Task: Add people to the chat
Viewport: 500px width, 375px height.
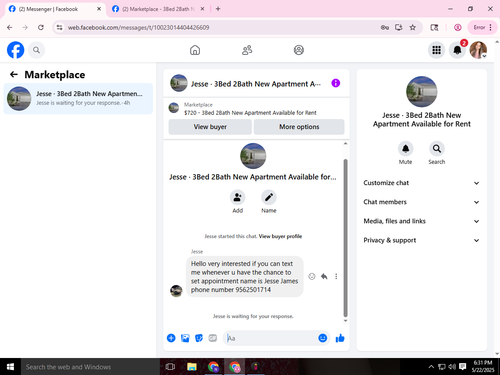Action: pos(238,197)
